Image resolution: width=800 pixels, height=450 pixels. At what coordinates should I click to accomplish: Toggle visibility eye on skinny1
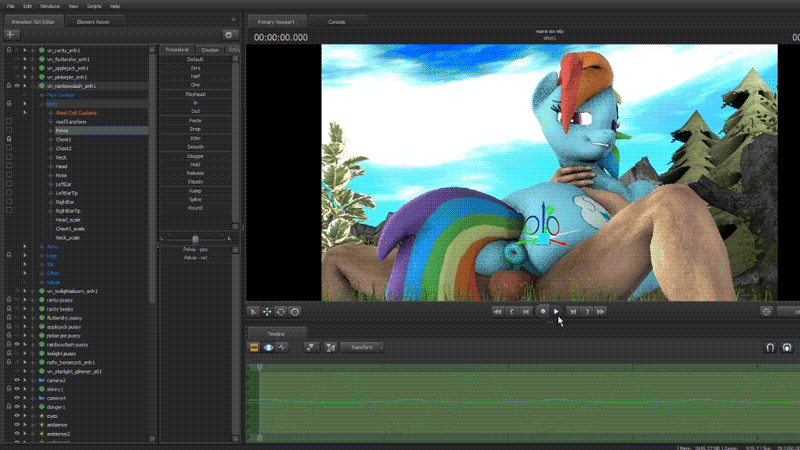coord(17,389)
